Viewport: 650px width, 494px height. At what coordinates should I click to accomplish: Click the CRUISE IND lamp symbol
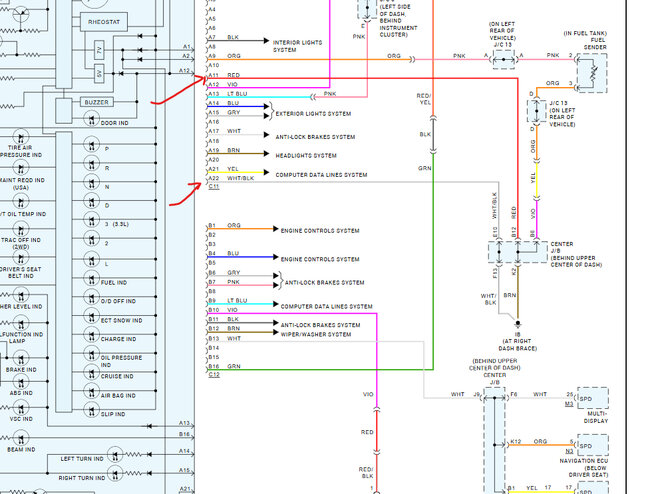91,372
